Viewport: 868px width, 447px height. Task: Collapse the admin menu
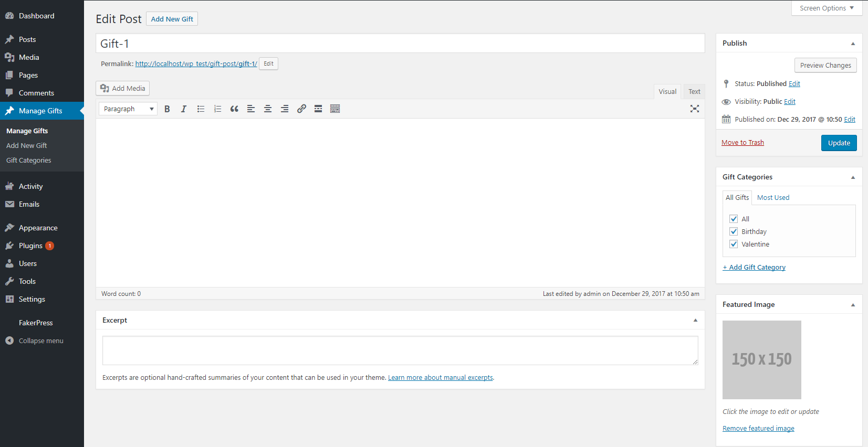42,340
